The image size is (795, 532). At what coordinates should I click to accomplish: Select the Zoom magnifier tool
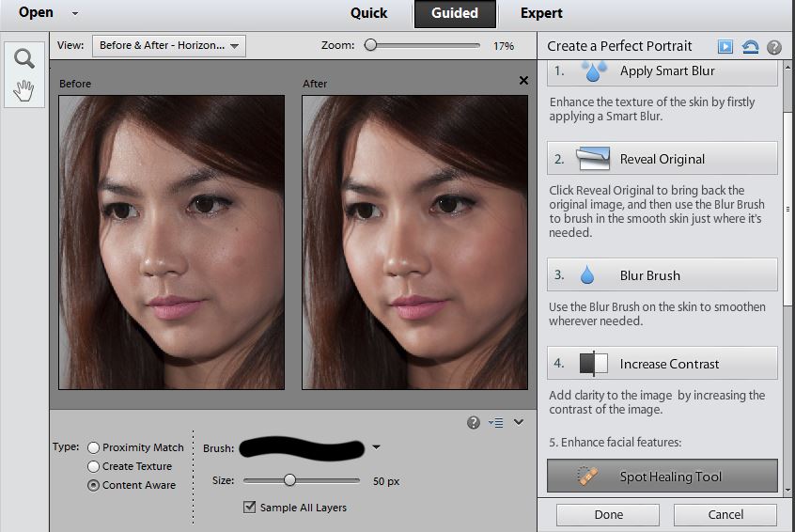[x=24, y=59]
